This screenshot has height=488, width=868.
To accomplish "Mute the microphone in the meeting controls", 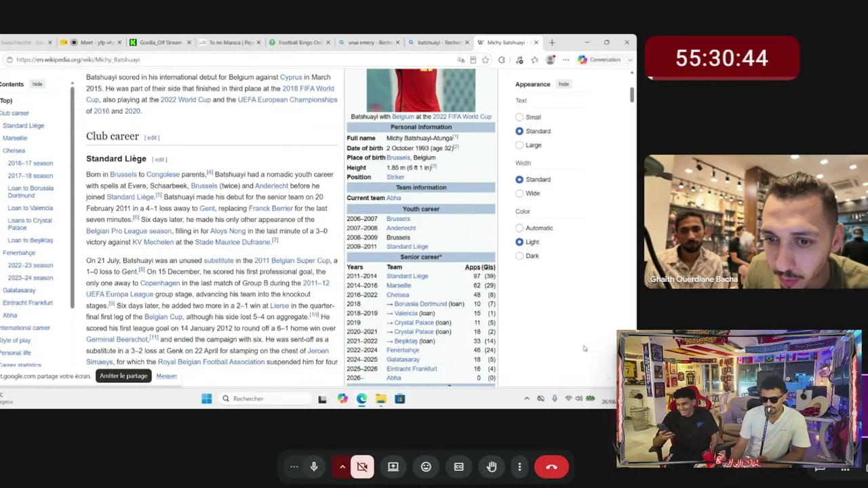I will click(314, 467).
